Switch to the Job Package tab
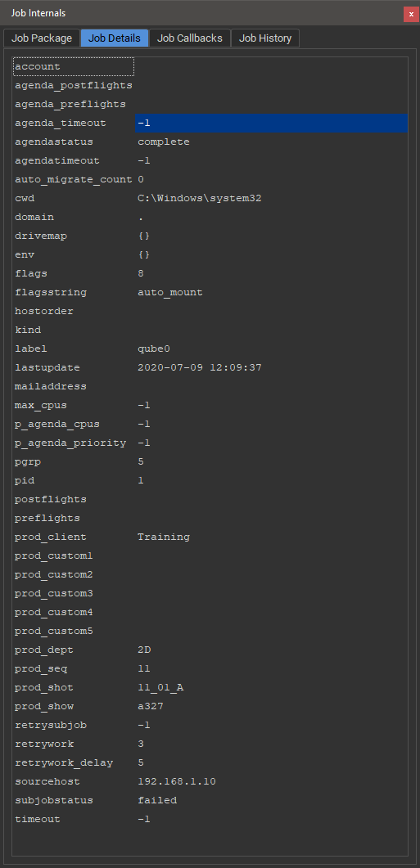This screenshot has height=868, width=420. pos(42,38)
